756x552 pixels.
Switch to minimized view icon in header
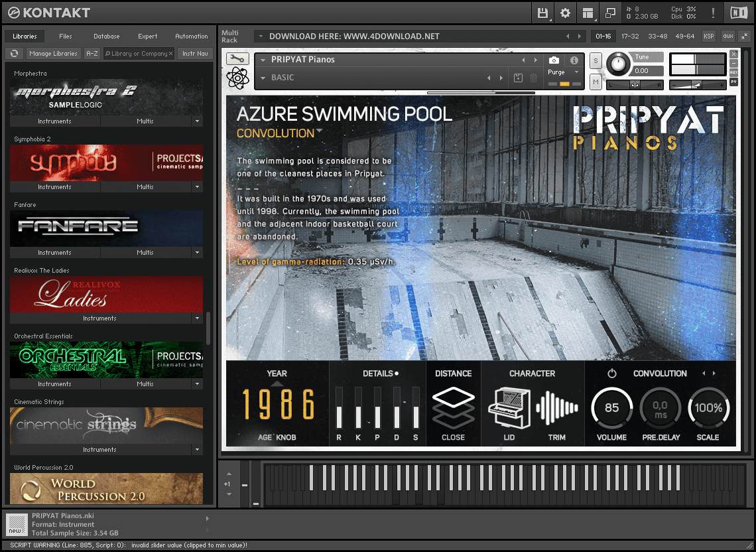pos(610,13)
